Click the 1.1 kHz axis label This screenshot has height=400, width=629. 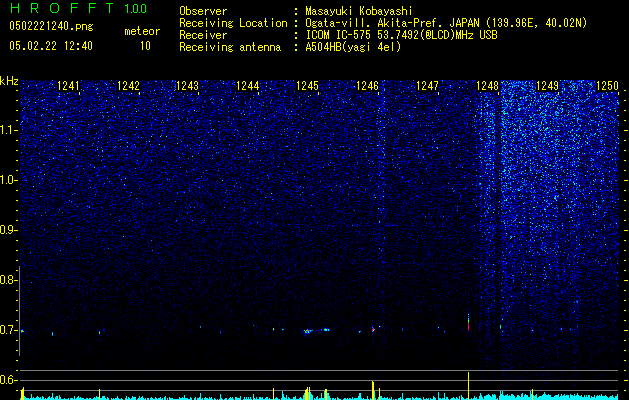pos(8,130)
